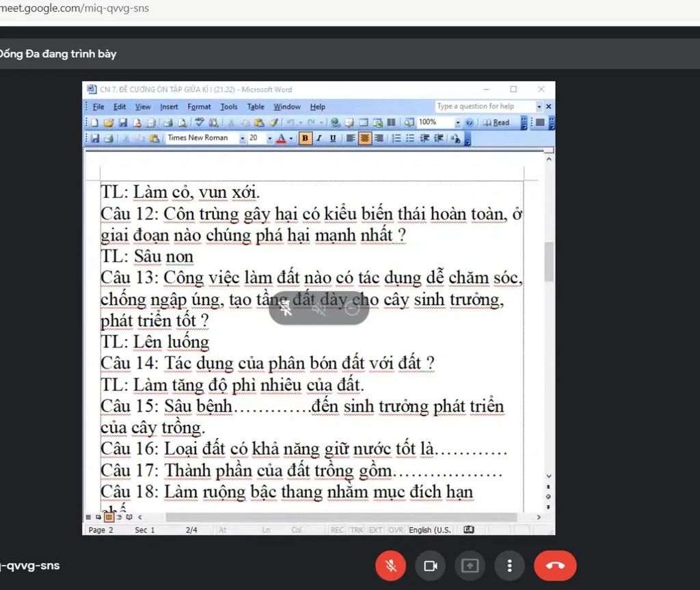This screenshot has height=590, width=700.
Task: Expand the font color dropdown arrow
Action: point(291,138)
